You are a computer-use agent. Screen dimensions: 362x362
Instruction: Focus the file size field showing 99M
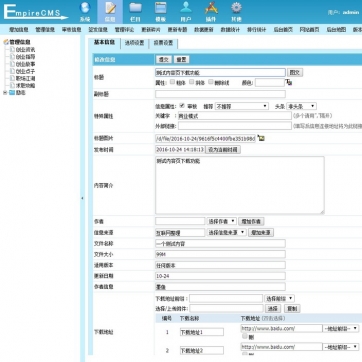(220, 254)
